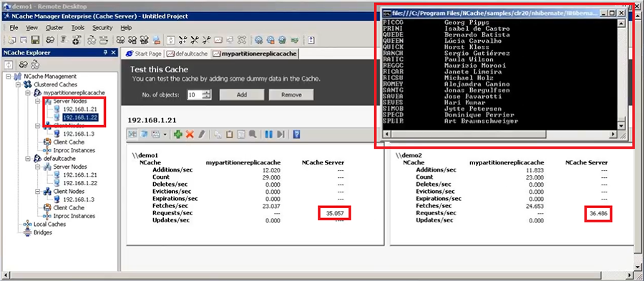Collapse the NCache Management root node
This screenshot has width=644, height=281.
(x=9, y=77)
